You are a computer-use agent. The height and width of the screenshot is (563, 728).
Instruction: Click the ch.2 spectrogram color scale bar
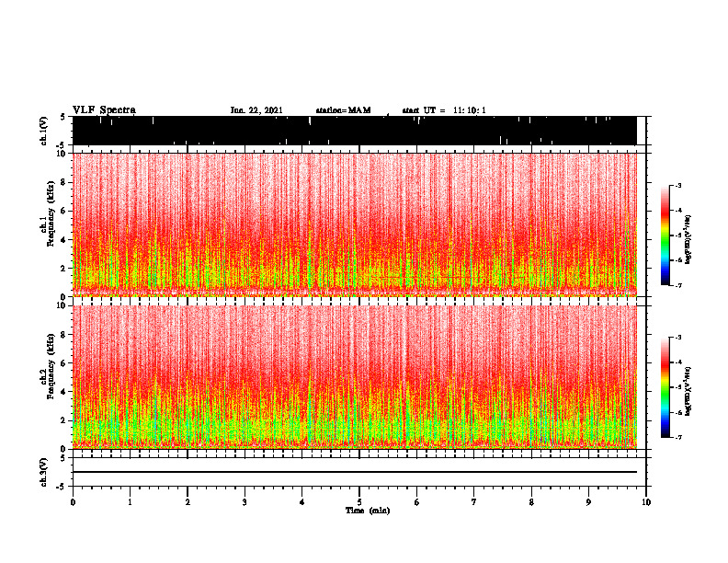point(665,387)
